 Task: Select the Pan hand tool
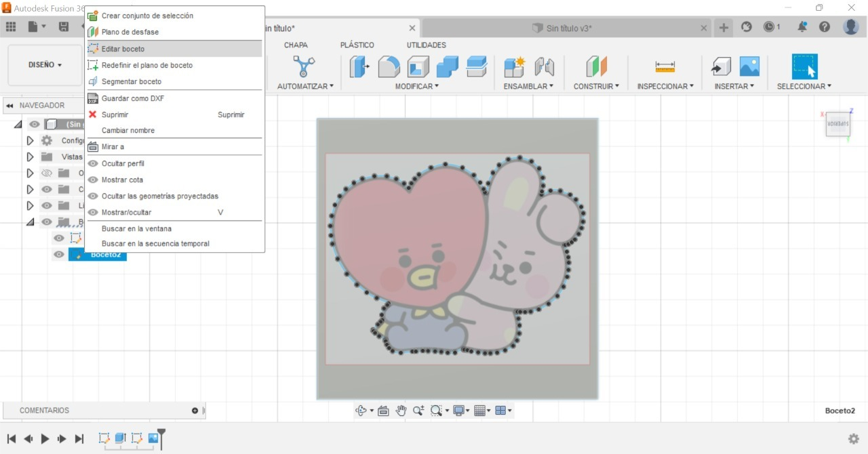401,410
